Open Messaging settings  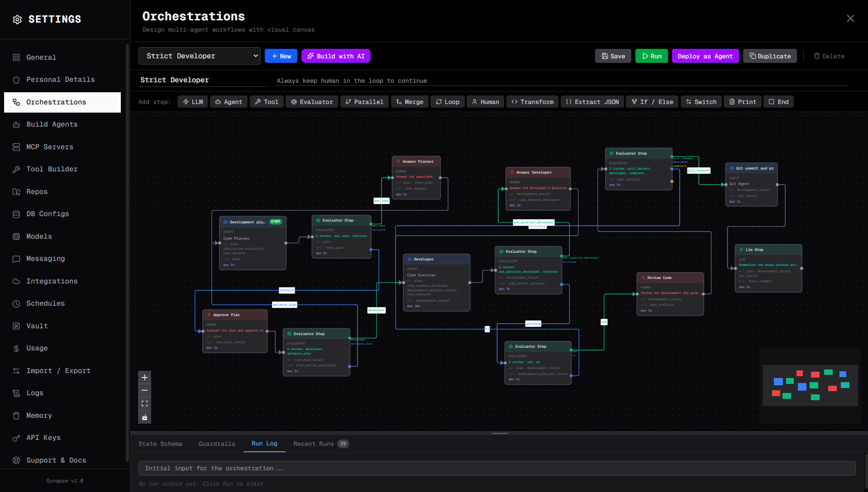click(62, 259)
